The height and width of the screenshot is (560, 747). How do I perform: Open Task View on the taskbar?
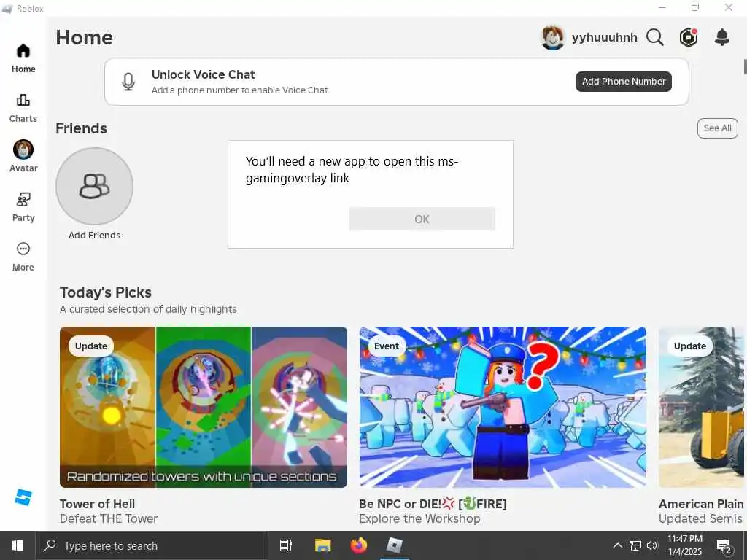[x=286, y=545]
